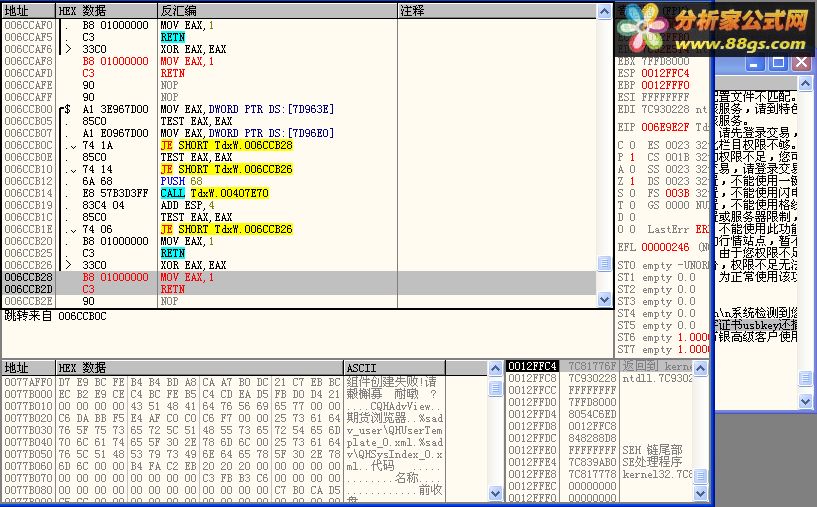Click the hex dump pane scroll-up arrow

coord(495,368)
